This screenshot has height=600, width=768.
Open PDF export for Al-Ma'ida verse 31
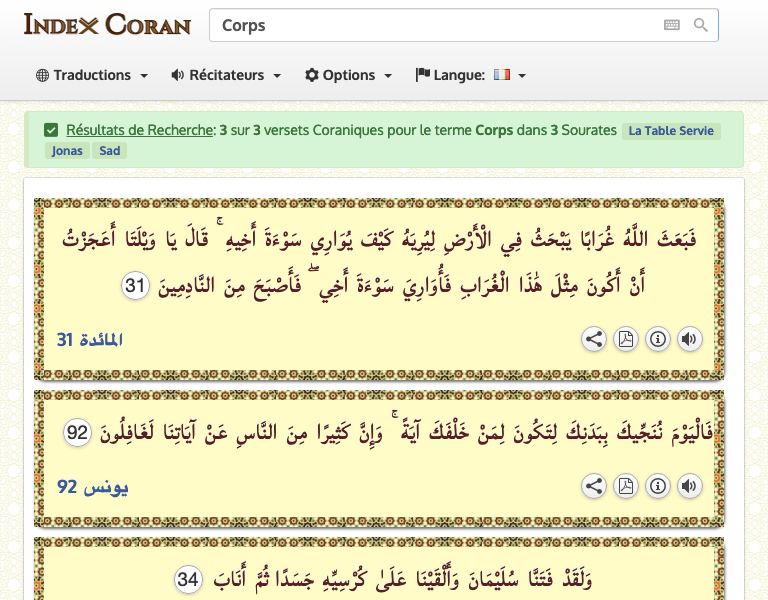click(x=626, y=339)
